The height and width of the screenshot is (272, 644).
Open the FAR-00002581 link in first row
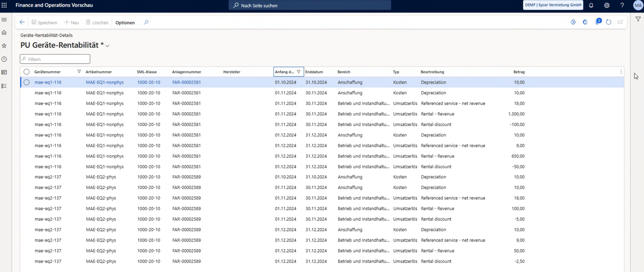click(x=186, y=82)
